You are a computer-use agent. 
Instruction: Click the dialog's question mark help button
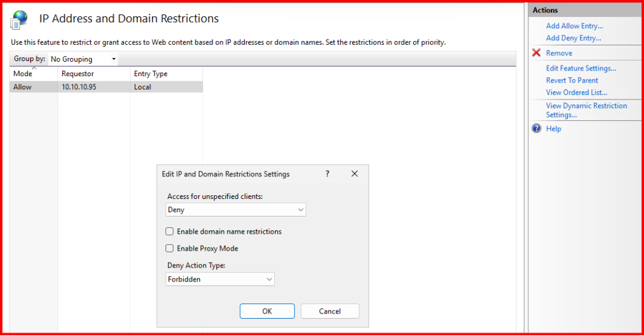327,174
